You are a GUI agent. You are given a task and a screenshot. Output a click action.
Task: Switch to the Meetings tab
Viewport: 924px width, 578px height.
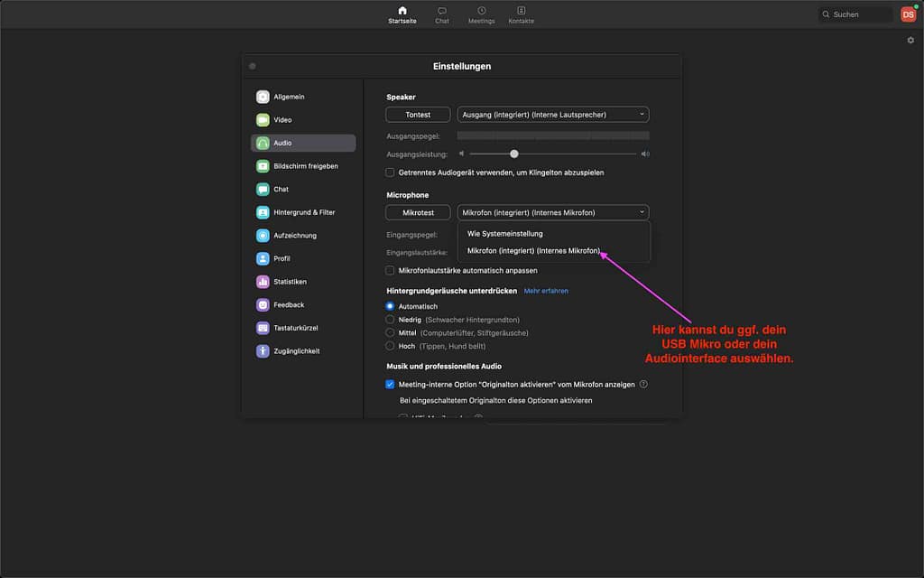(x=481, y=14)
